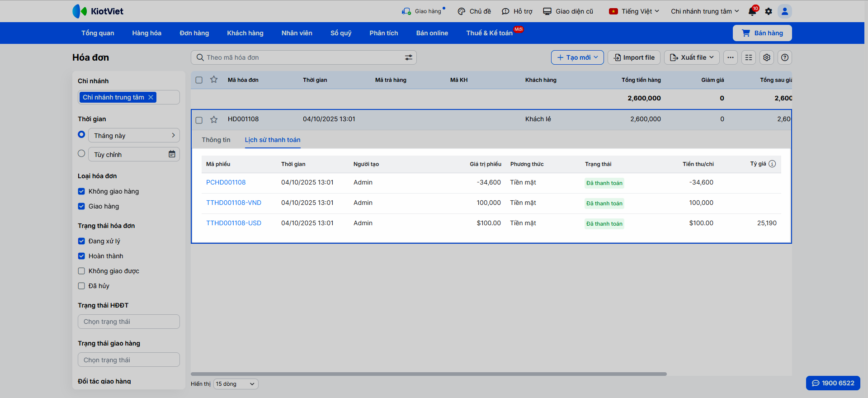Click the exchange rate info icon

pyautogui.click(x=772, y=164)
